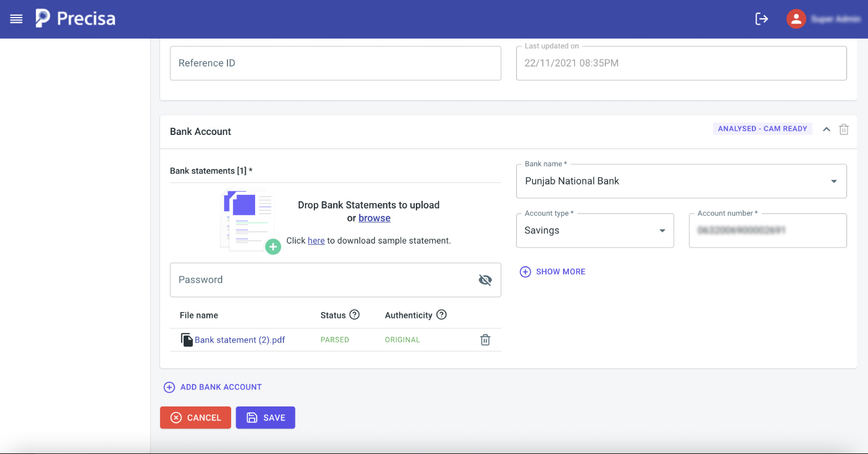Open the Bank name dropdown
The image size is (868, 454).
833,181
